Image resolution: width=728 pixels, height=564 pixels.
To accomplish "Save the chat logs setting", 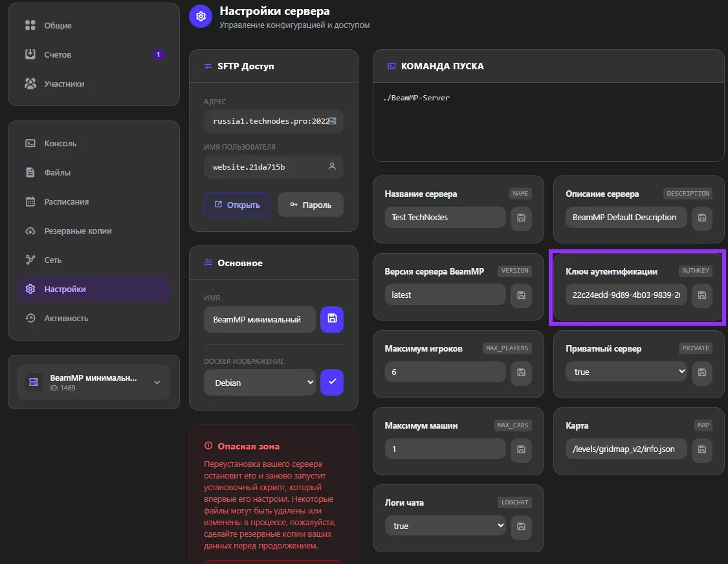I will click(521, 526).
